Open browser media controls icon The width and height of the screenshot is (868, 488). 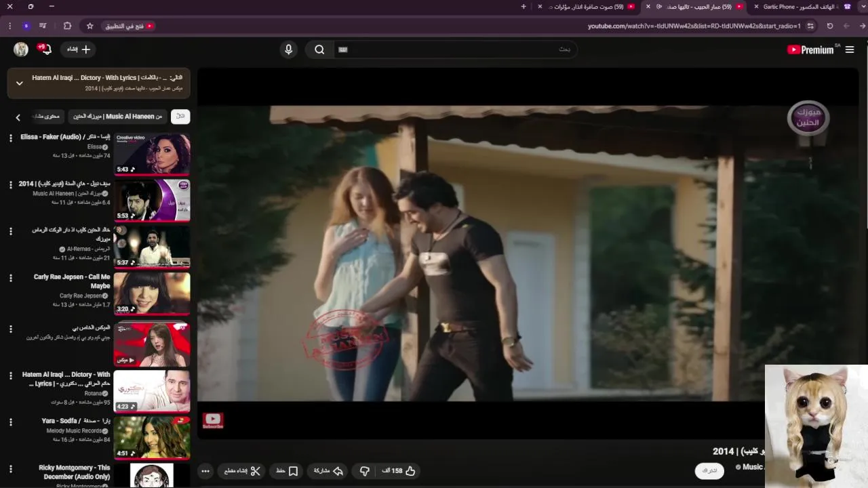43,26
